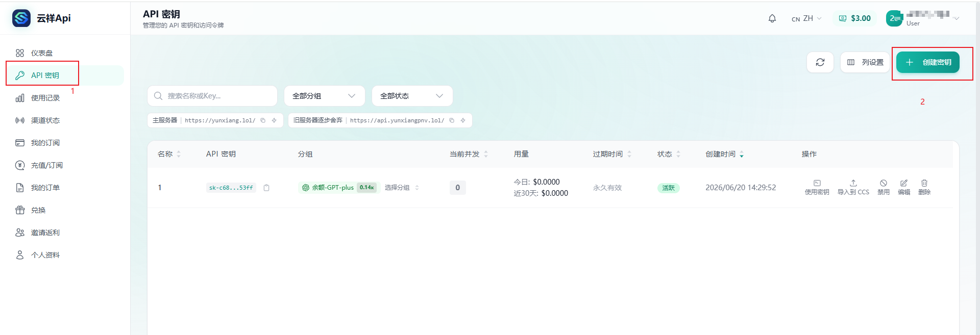Open the user account menu chevron
The height and width of the screenshot is (335, 980).
point(957,18)
